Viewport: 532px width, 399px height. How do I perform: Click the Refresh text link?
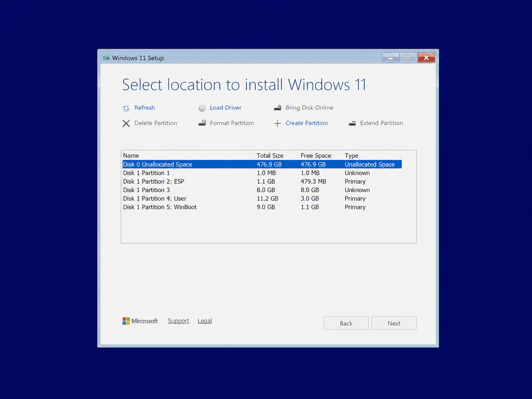[x=144, y=108]
